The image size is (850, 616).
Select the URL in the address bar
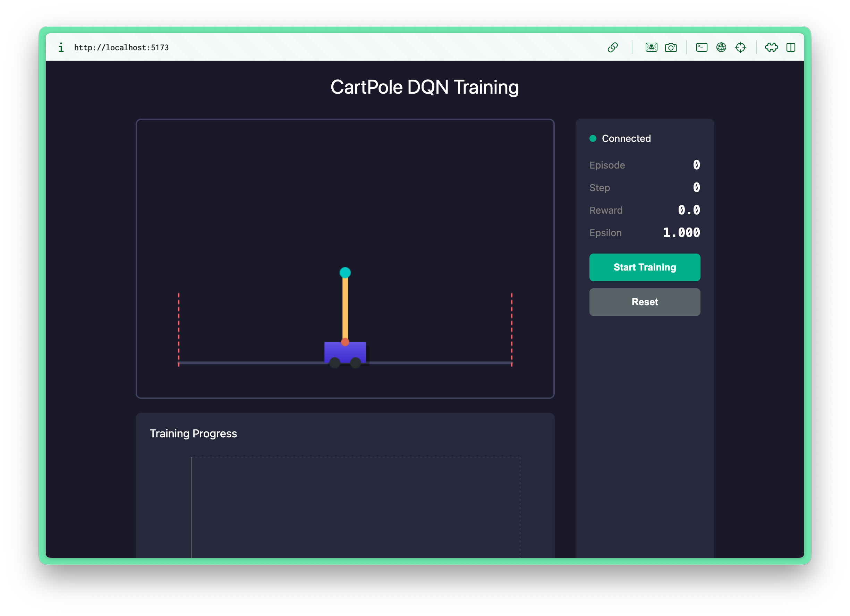point(121,48)
